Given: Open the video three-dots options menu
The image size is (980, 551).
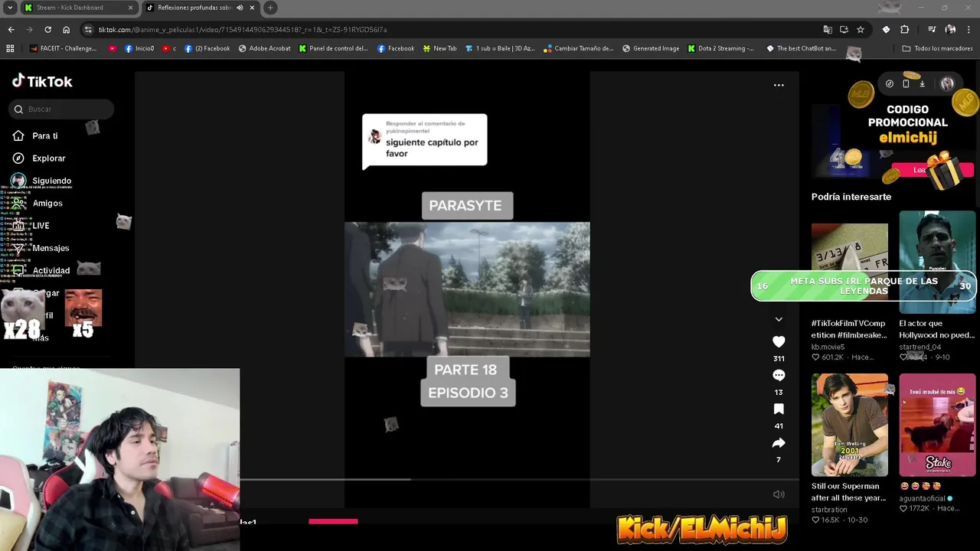Looking at the screenshot, I should coord(779,85).
